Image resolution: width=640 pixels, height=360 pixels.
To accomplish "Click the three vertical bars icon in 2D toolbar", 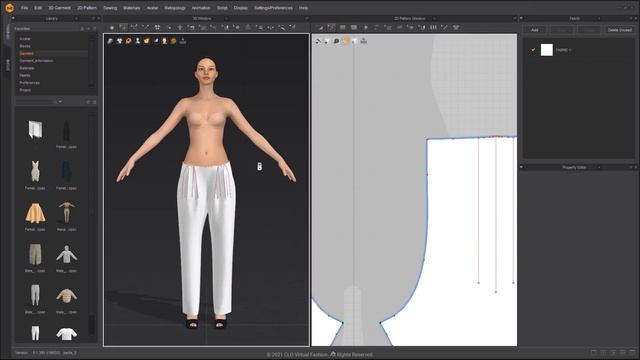I will pos(433,27).
